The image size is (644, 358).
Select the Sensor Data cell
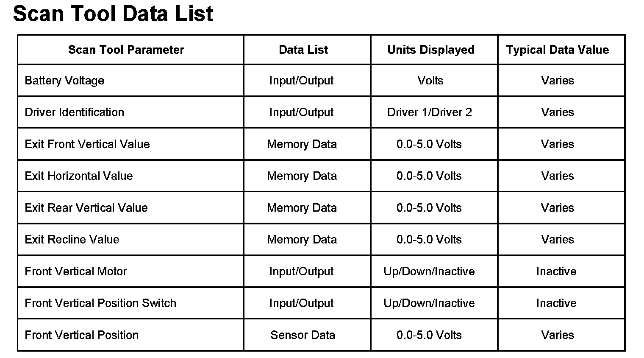coord(303,335)
